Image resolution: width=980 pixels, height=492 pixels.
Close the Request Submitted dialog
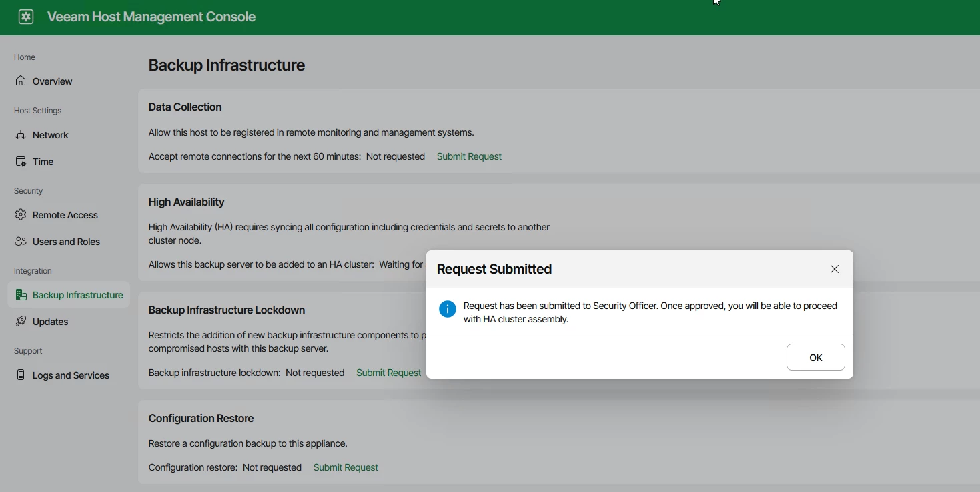pos(835,269)
